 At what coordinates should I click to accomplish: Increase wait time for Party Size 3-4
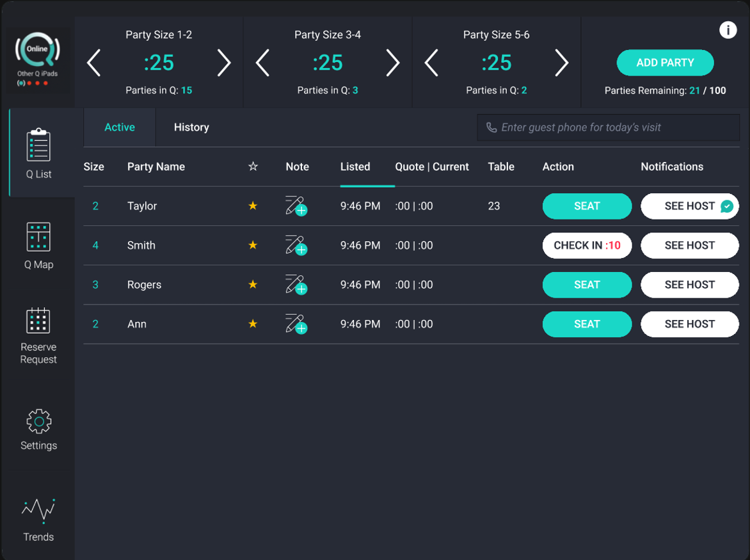(393, 63)
